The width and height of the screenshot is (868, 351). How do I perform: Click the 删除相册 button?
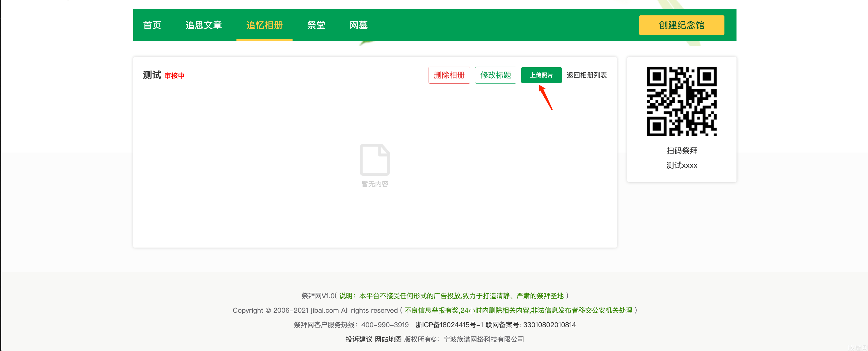tap(449, 75)
